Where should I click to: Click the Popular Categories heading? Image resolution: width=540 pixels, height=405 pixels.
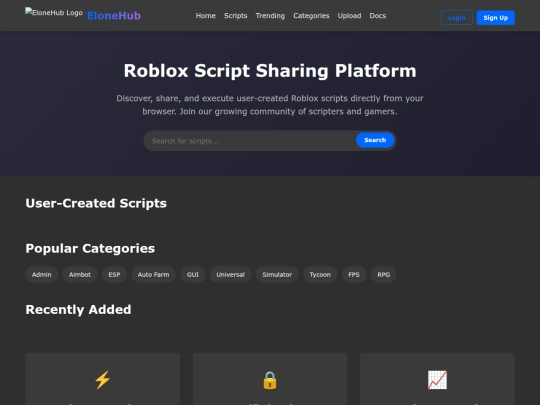point(90,248)
